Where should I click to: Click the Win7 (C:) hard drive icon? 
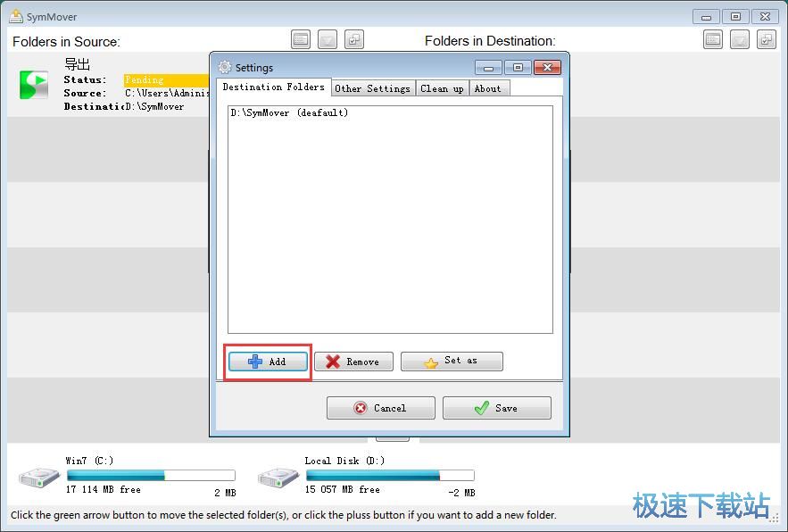coord(39,478)
